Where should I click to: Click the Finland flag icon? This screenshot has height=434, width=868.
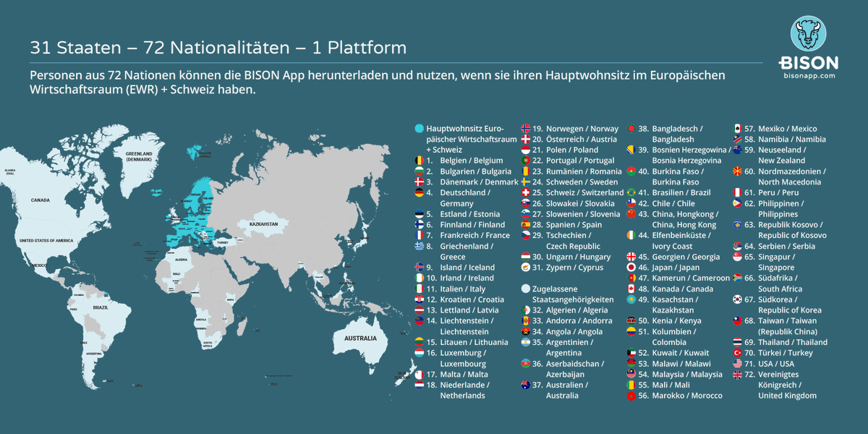click(x=420, y=225)
